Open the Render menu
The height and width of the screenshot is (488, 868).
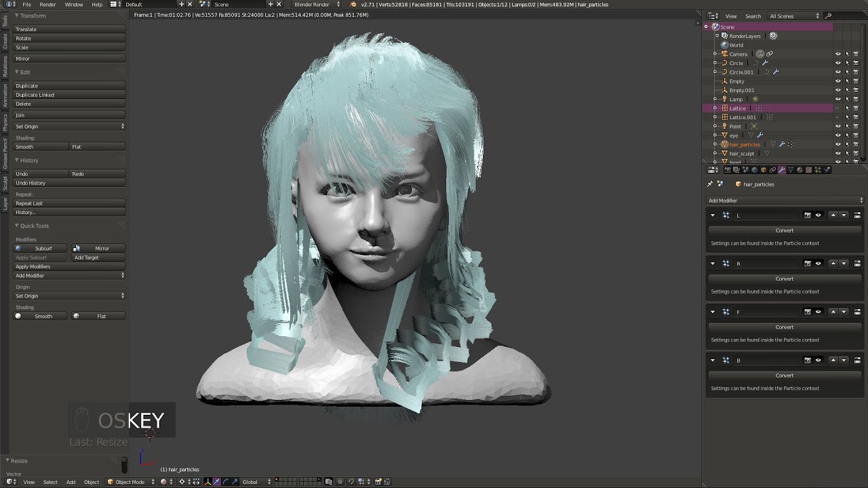pos(47,5)
